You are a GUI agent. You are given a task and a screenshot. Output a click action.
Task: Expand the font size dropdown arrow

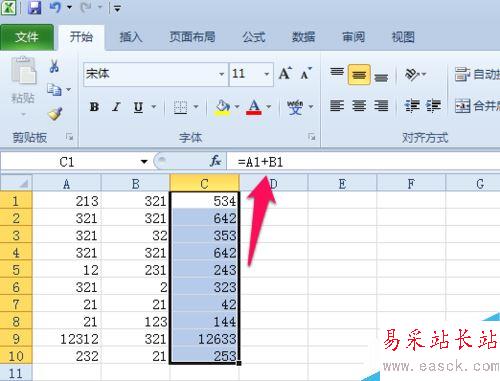(x=267, y=74)
